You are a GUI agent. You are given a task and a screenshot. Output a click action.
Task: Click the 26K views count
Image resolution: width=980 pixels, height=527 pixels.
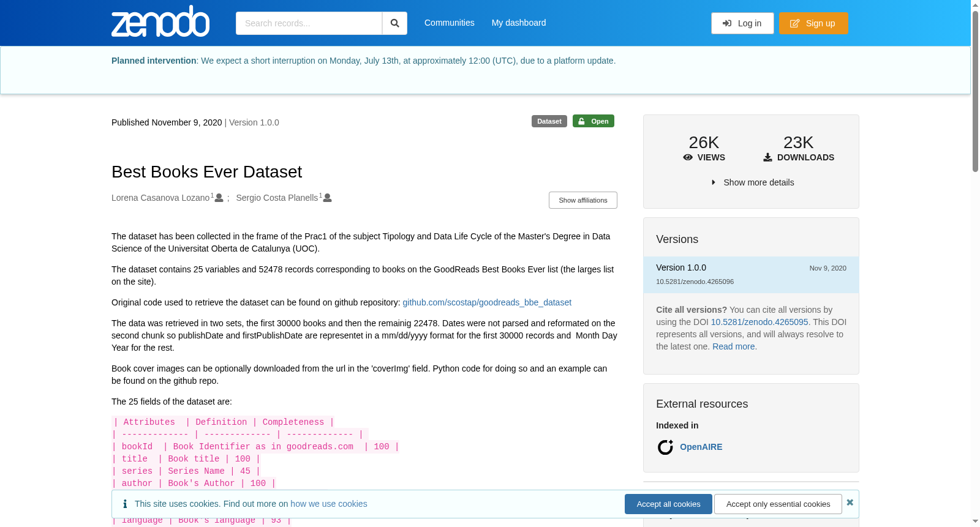pyautogui.click(x=704, y=143)
